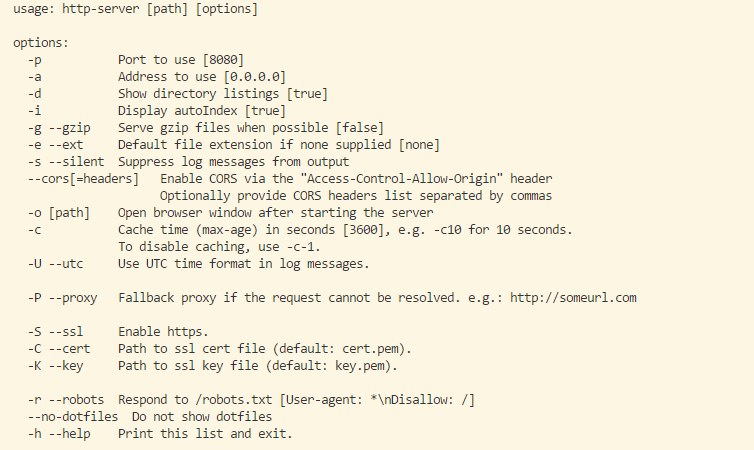This screenshot has width=754, height=450.
Task: Select the -p port option flag
Action: point(35,60)
